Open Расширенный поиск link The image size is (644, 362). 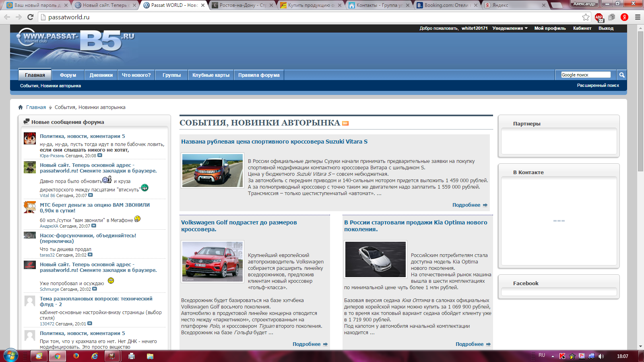(598, 85)
